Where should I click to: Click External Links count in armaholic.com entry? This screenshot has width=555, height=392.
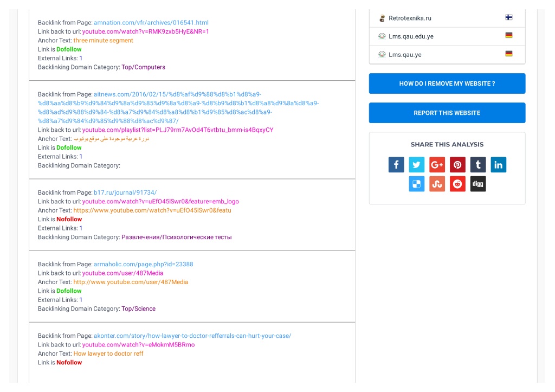pyautogui.click(x=81, y=300)
